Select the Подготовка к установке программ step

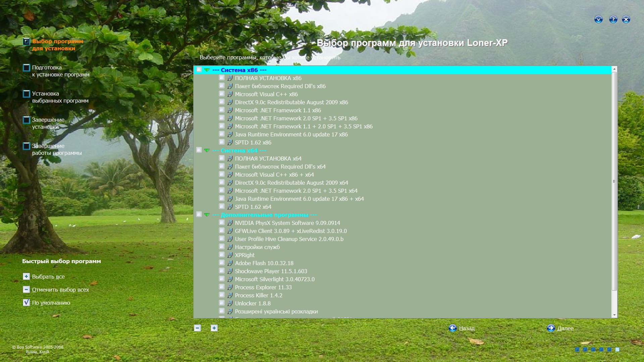[x=60, y=71]
